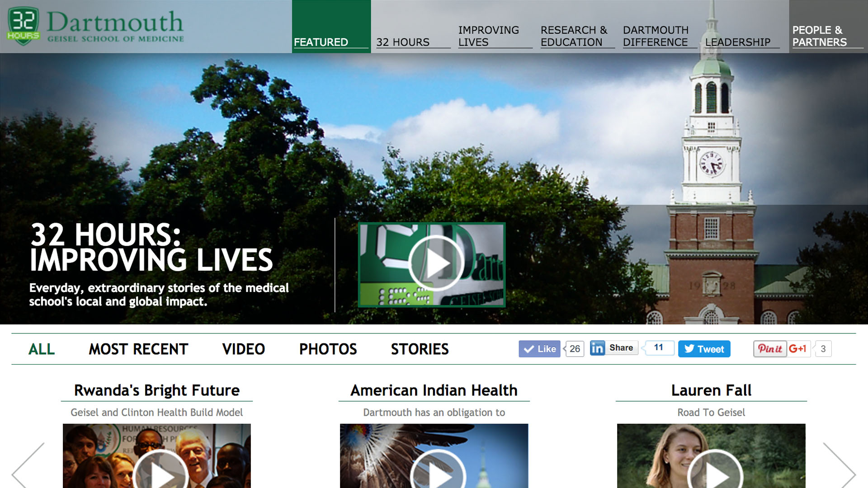Image resolution: width=868 pixels, height=488 pixels.
Task: Click the Road To Geisel subtitle
Action: (x=711, y=413)
